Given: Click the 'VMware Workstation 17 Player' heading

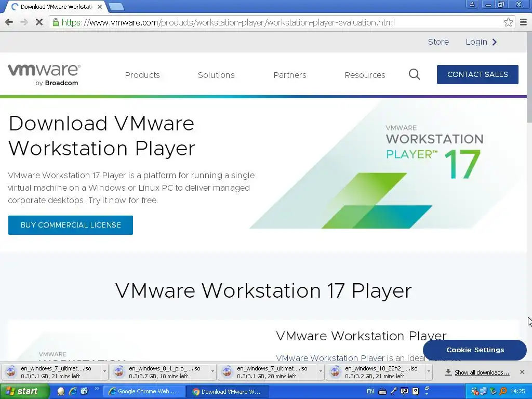Looking at the screenshot, I should 263,290.
